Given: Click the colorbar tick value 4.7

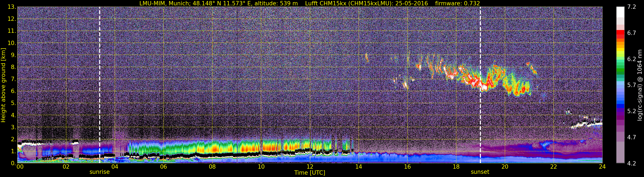Looking at the screenshot, I should click(632, 137).
